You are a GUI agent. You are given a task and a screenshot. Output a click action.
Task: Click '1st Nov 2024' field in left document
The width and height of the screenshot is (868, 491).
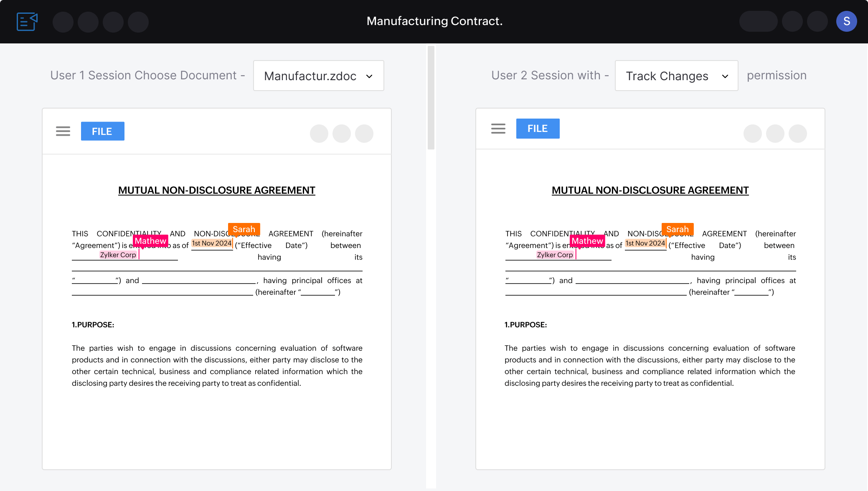(212, 243)
